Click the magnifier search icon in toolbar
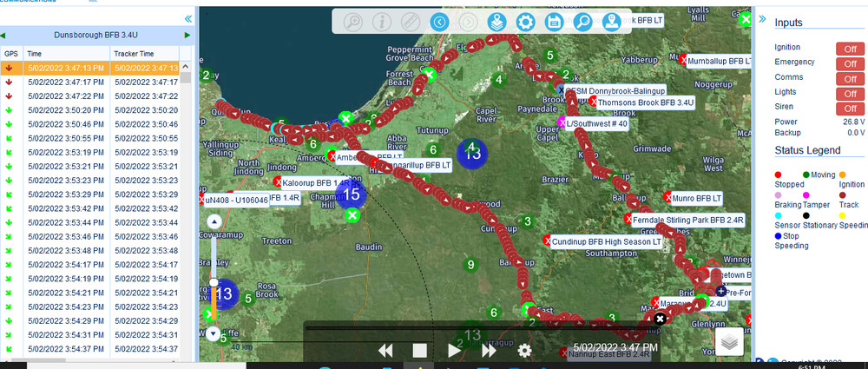This screenshot has width=868, height=369. coord(582,22)
